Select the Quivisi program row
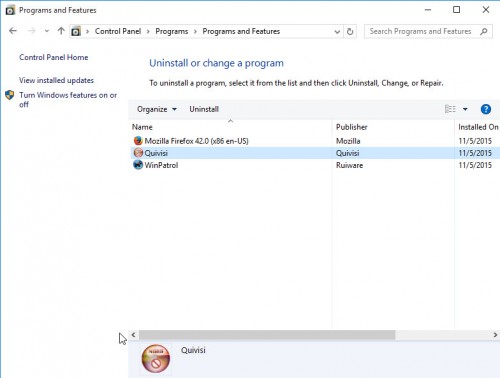 click(x=315, y=153)
